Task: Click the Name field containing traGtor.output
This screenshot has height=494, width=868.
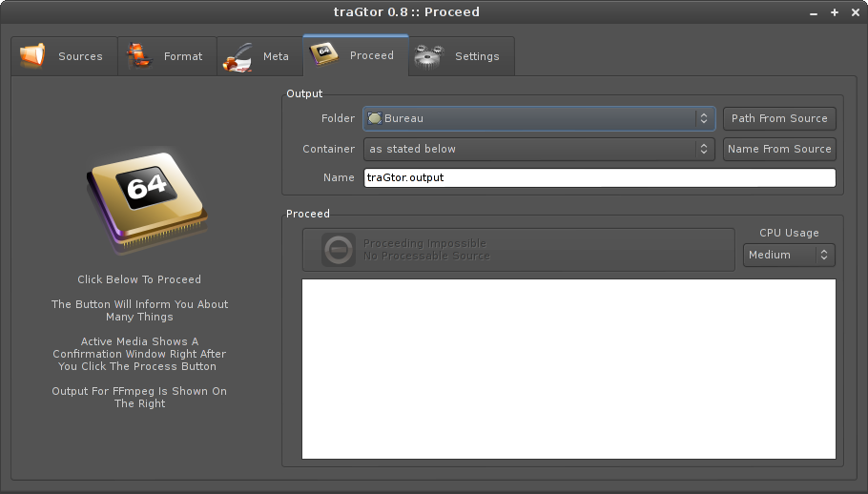Action: [x=600, y=177]
